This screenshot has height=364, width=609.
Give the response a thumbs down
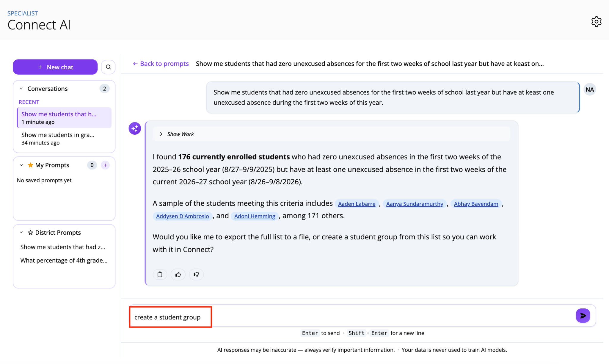tap(196, 274)
